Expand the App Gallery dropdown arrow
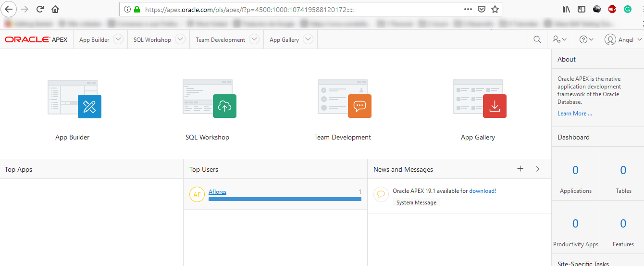The width and height of the screenshot is (644, 266). pyautogui.click(x=308, y=40)
